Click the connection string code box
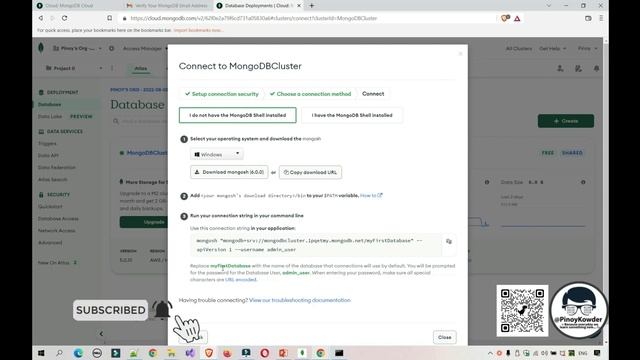 (x=316, y=245)
